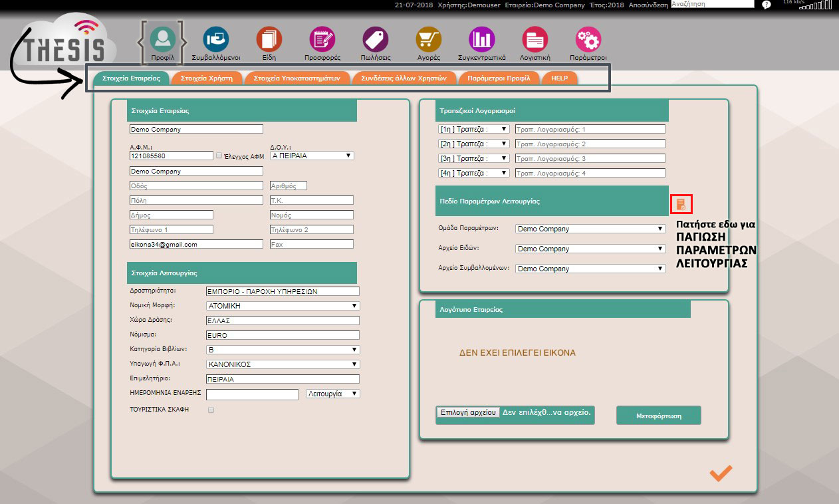Expand the Δ.Ο.Υ. dropdown showing Α ΠΕΙΡΑΙΑ
Screen dimensions: 839x504
pos(312,156)
